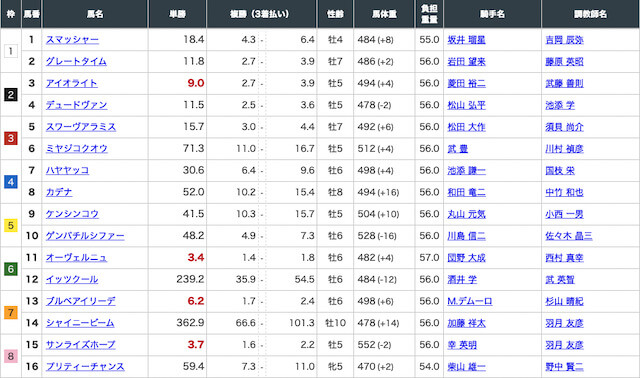The image size is (640, 378).
Task: Click the 単勝 column header
Action: (178, 14)
